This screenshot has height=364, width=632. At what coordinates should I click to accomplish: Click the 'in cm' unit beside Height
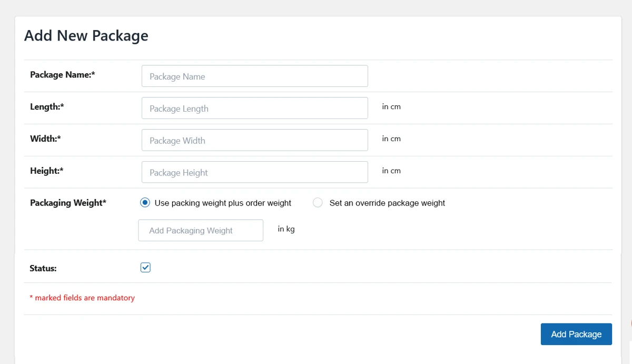pyautogui.click(x=391, y=171)
